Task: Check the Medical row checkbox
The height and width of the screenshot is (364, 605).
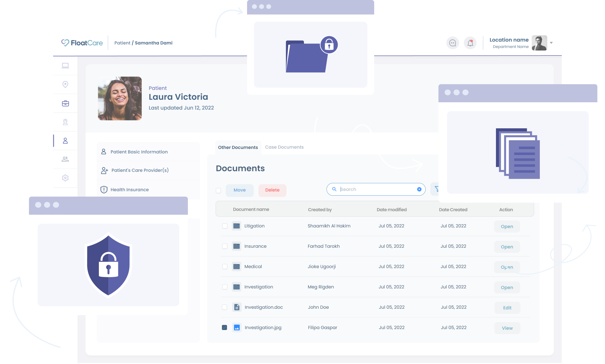Action: click(x=225, y=266)
